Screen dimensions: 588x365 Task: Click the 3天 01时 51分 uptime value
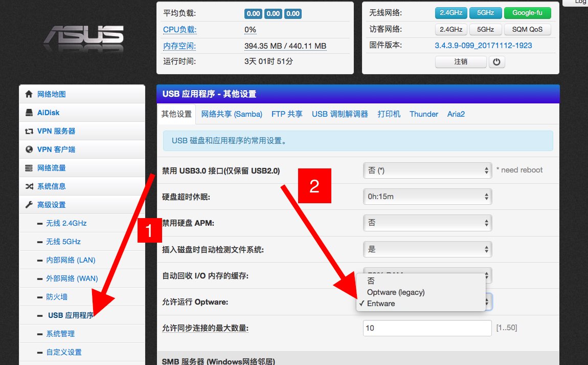tap(268, 61)
